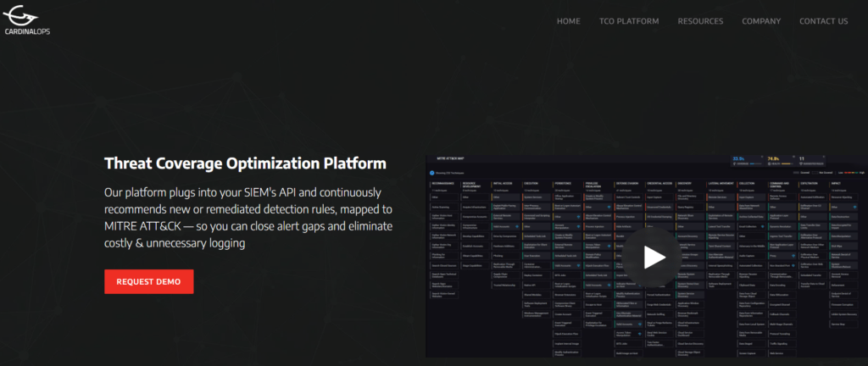Click the RECONNAISSANCE column header in video
868x366 pixels.
point(442,183)
